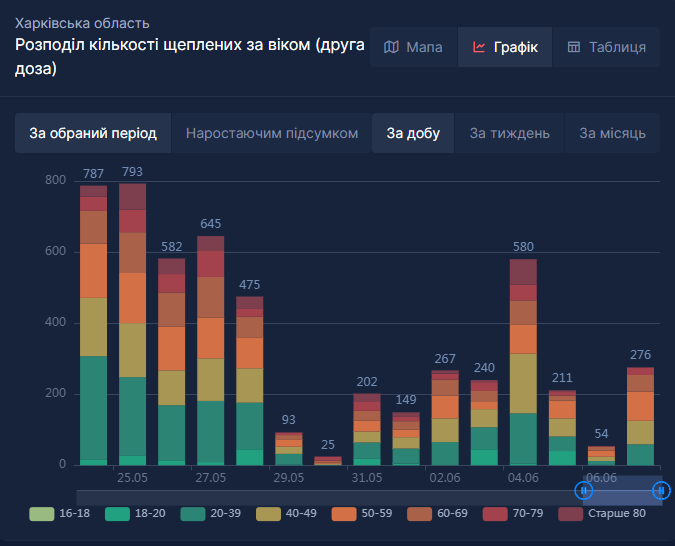This screenshot has width=675, height=546.
Task: Switch grouping to За тиждень
Action: [x=509, y=133]
